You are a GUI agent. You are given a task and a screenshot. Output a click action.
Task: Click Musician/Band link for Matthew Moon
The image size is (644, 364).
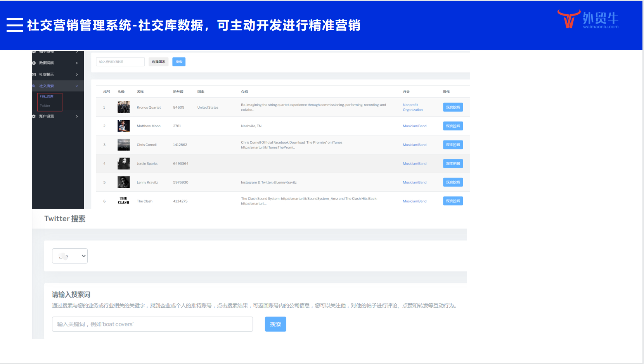pos(415,126)
